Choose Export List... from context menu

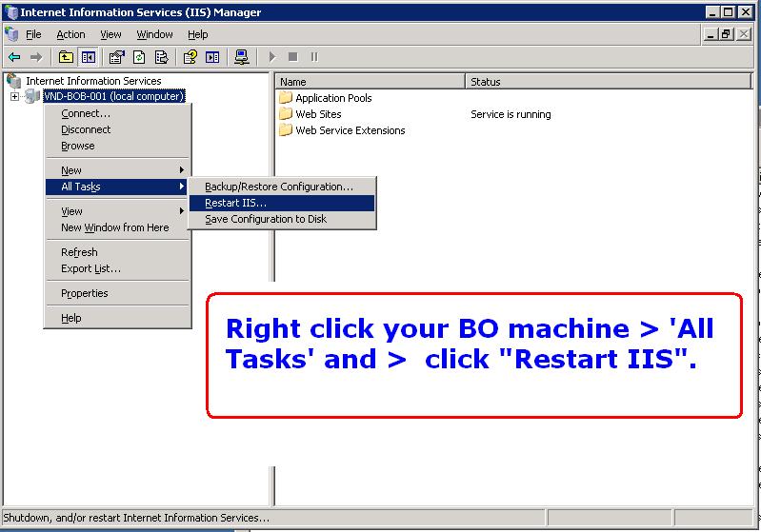click(117, 268)
